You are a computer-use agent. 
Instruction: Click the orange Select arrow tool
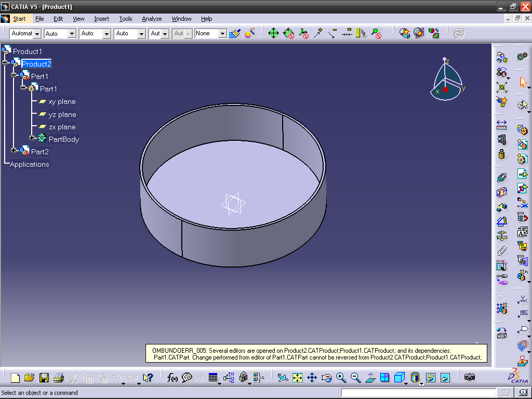click(523, 82)
